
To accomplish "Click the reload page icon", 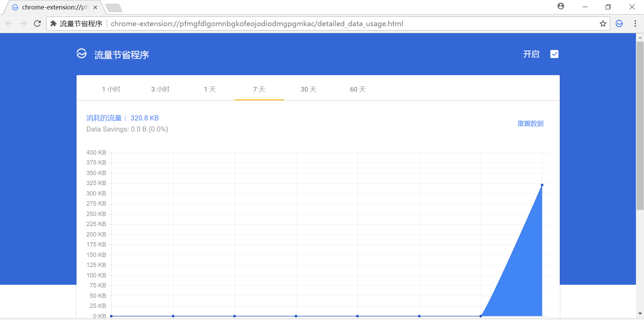I will pos(38,23).
